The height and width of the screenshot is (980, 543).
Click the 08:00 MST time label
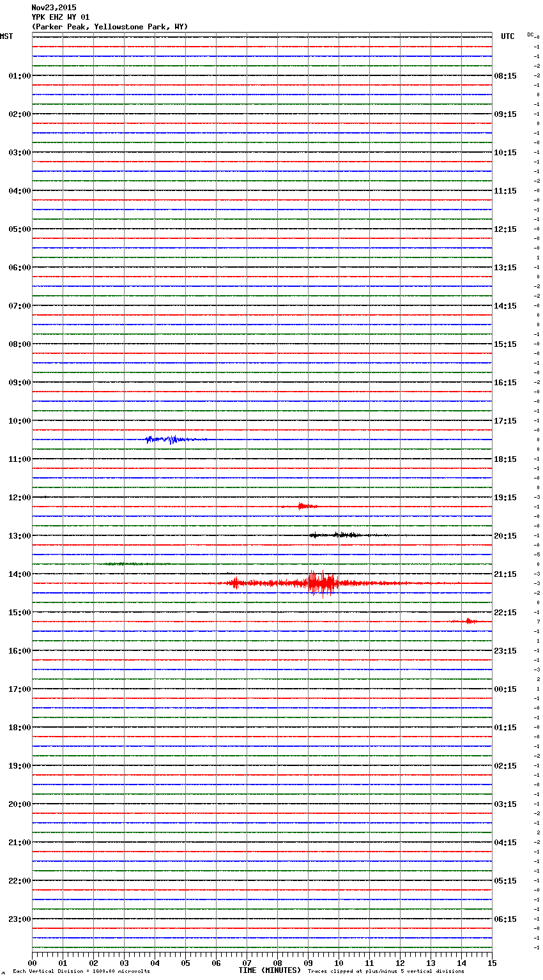(x=20, y=344)
